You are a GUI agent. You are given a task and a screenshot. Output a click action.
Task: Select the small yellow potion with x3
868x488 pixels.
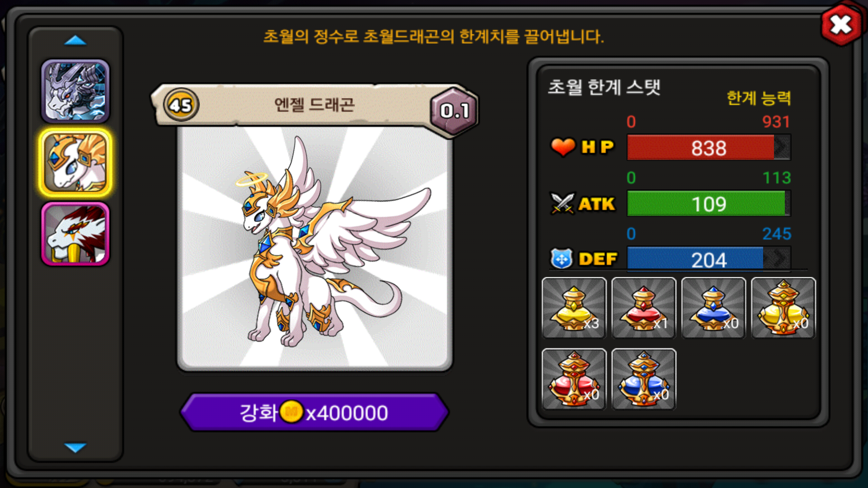(574, 308)
